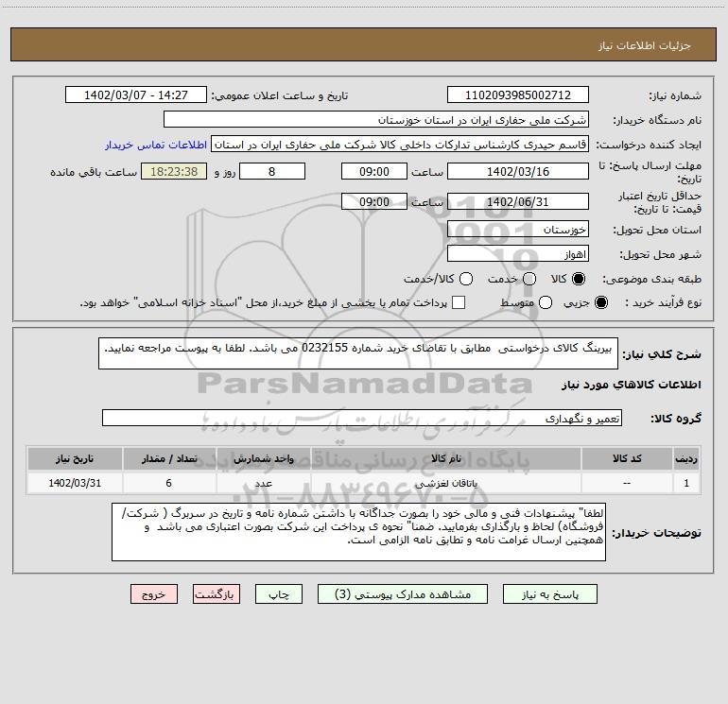Click the remaining days field showing 8
Image resolution: width=728 pixels, height=704 pixels.
coord(272,172)
